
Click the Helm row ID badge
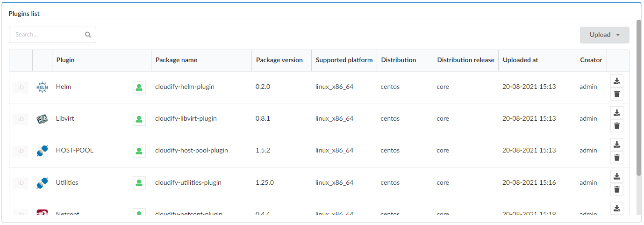21,87
